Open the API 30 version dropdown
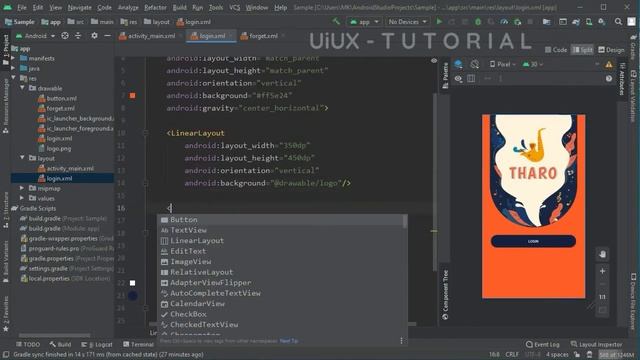 pos(533,64)
